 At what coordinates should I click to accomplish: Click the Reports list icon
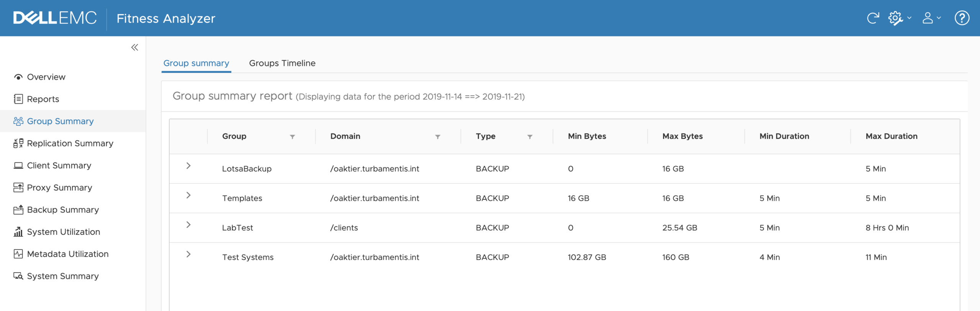point(18,99)
